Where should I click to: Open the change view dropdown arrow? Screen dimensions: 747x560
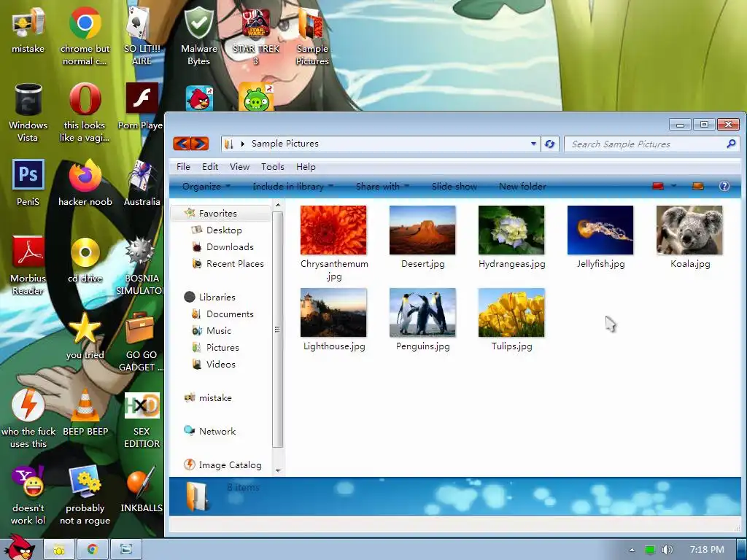tap(673, 186)
